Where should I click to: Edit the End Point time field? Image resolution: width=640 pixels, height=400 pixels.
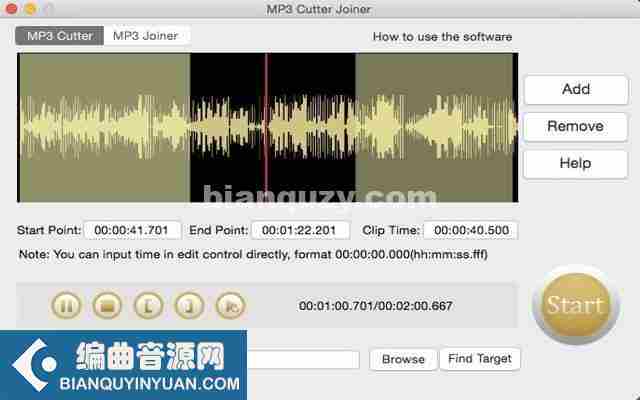point(300,230)
